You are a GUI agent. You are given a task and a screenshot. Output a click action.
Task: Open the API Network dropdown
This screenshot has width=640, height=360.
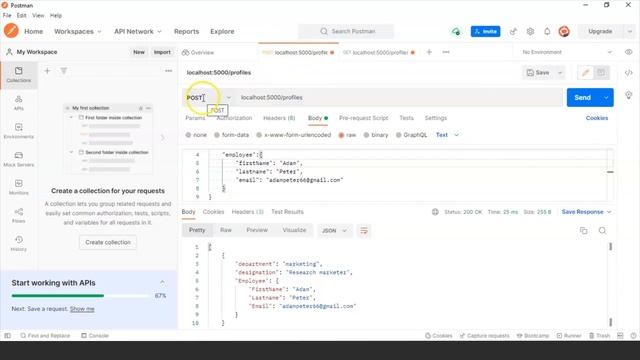[138, 31]
